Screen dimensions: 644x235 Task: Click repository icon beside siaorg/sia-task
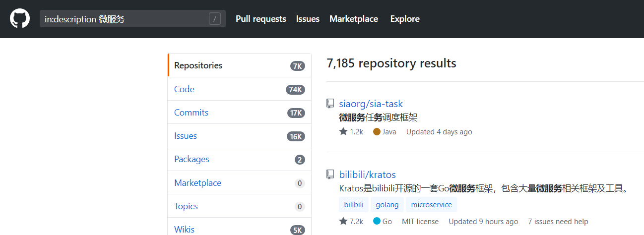330,104
